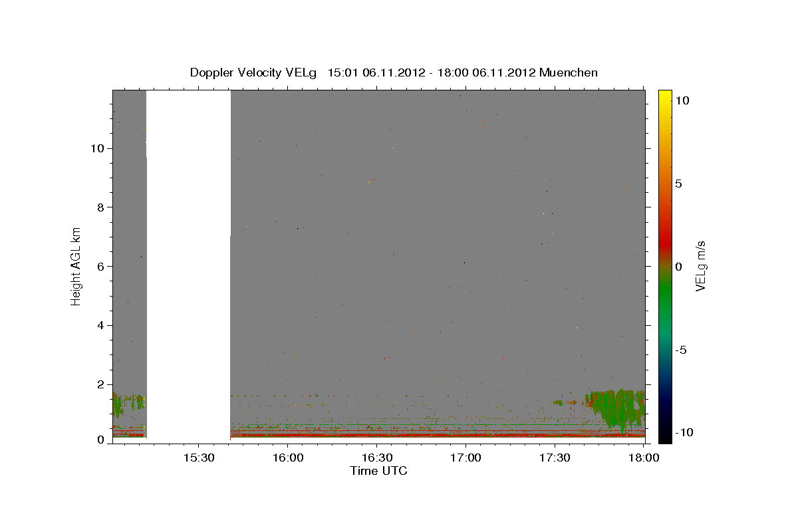Click the 16:00 time tick label
The width and height of the screenshot is (798, 532).
287,458
